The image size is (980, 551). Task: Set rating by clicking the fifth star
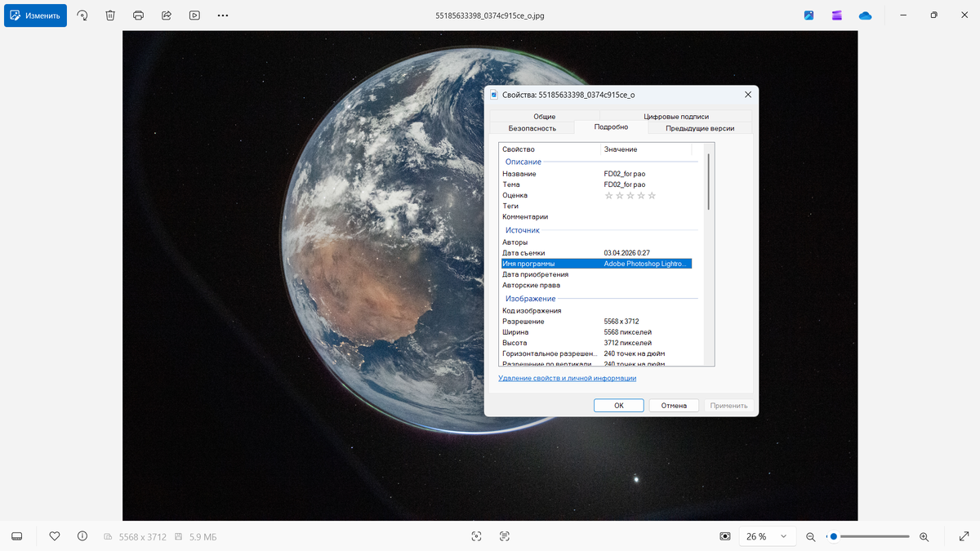(x=652, y=195)
